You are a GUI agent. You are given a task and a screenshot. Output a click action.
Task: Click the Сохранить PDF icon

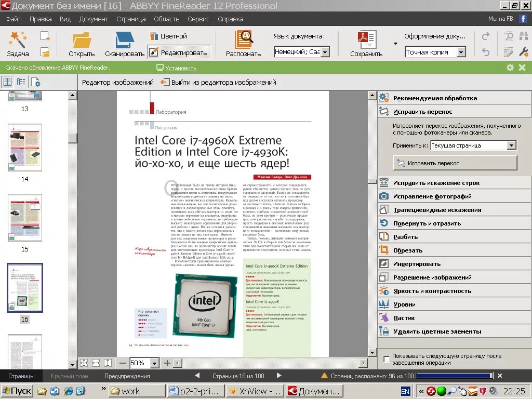(x=366, y=44)
